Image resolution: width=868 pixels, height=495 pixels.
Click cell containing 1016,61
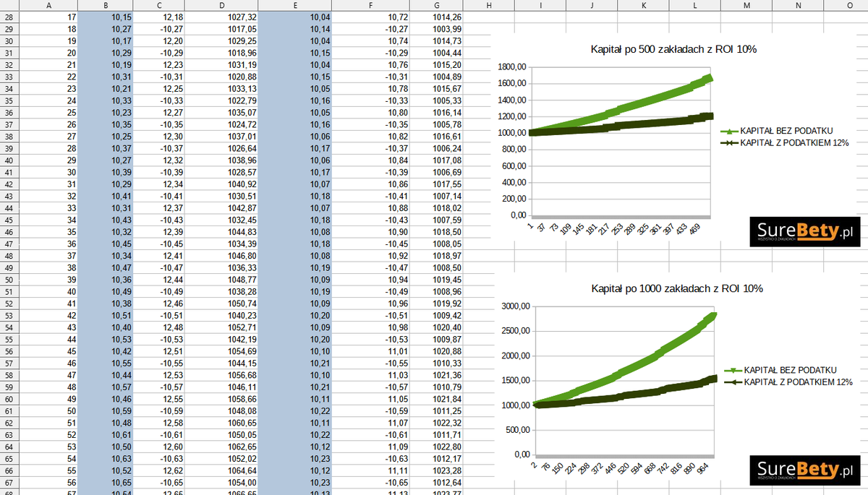[436, 137]
